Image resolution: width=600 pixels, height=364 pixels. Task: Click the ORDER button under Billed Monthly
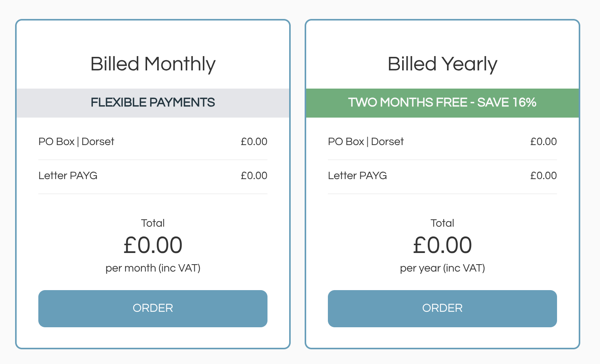click(153, 308)
